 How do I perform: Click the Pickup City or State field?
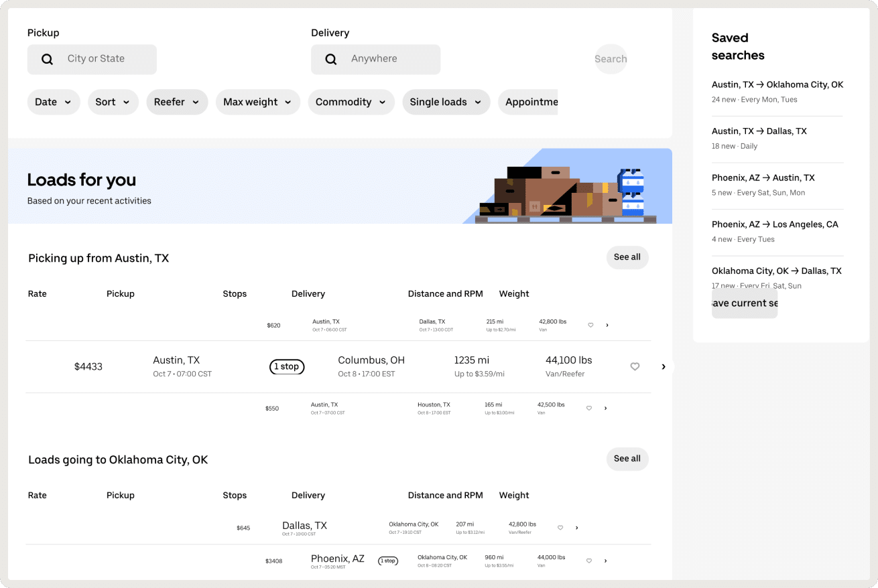click(x=92, y=59)
